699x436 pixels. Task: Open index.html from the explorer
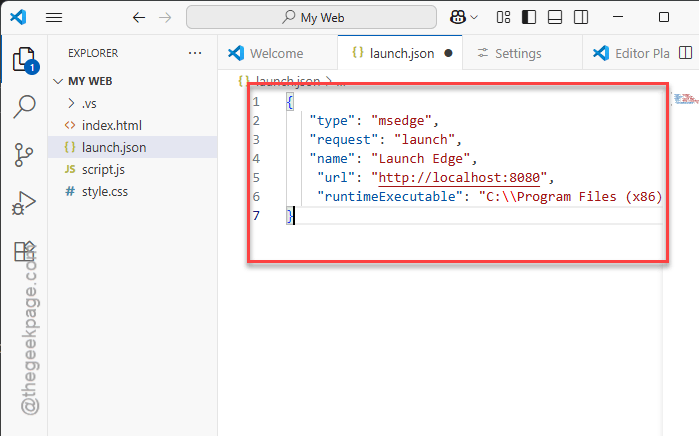[x=111, y=125]
